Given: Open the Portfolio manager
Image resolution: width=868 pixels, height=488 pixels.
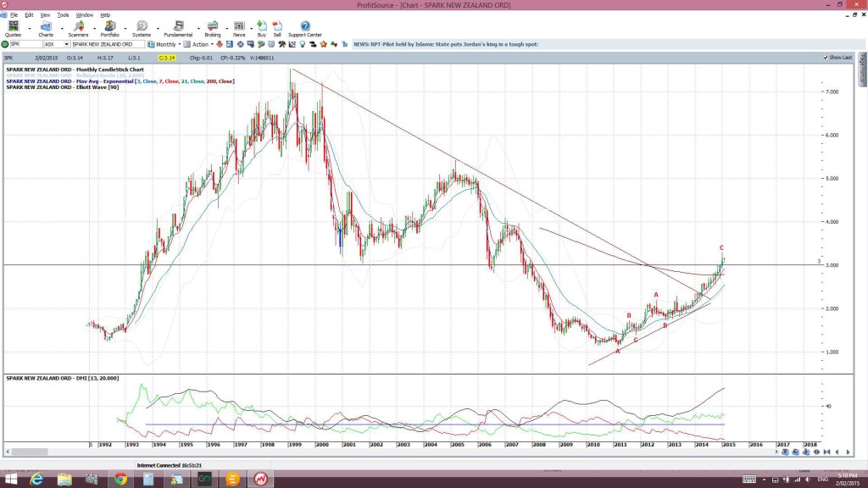Looking at the screenshot, I should [x=109, y=29].
